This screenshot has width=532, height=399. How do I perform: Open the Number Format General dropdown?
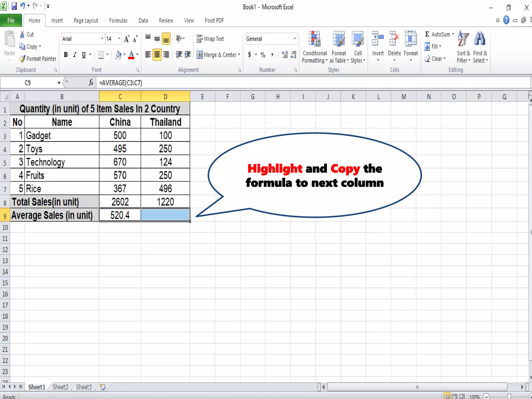pos(295,39)
